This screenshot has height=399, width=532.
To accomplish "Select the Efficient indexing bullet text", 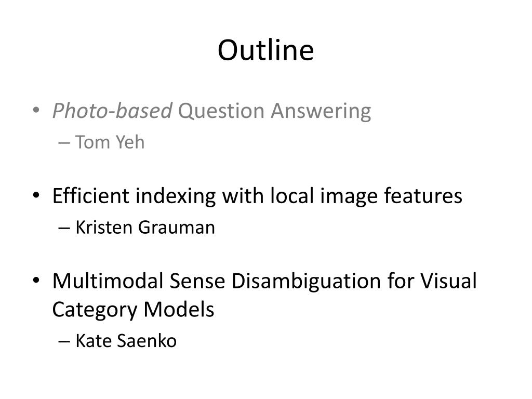I will pyautogui.click(x=257, y=196).
